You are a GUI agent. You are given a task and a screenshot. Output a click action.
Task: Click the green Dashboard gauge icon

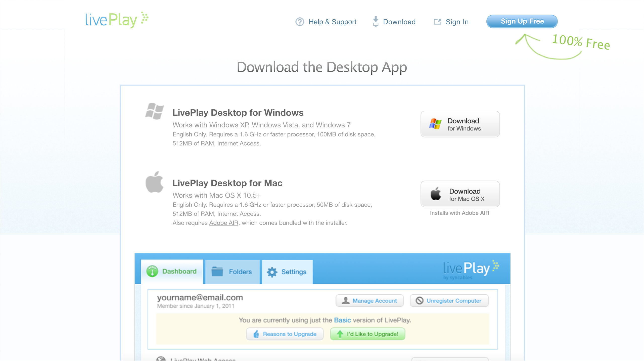(152, 271)
